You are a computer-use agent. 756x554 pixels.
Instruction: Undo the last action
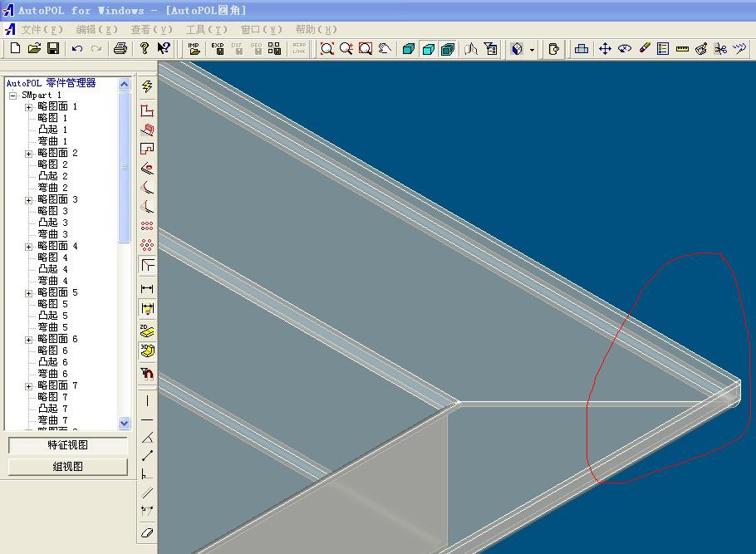(x=77, y=48)
